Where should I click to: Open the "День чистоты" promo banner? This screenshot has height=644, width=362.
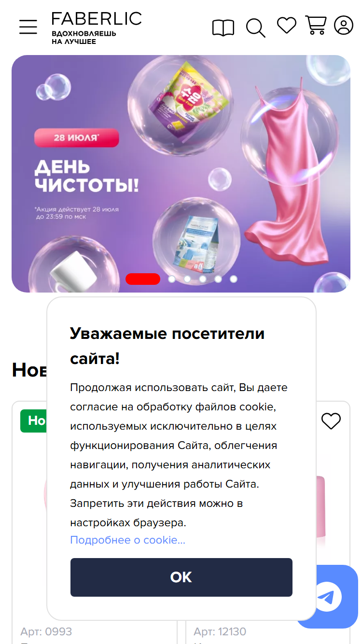pyautogui.click(x=181, y=174)
